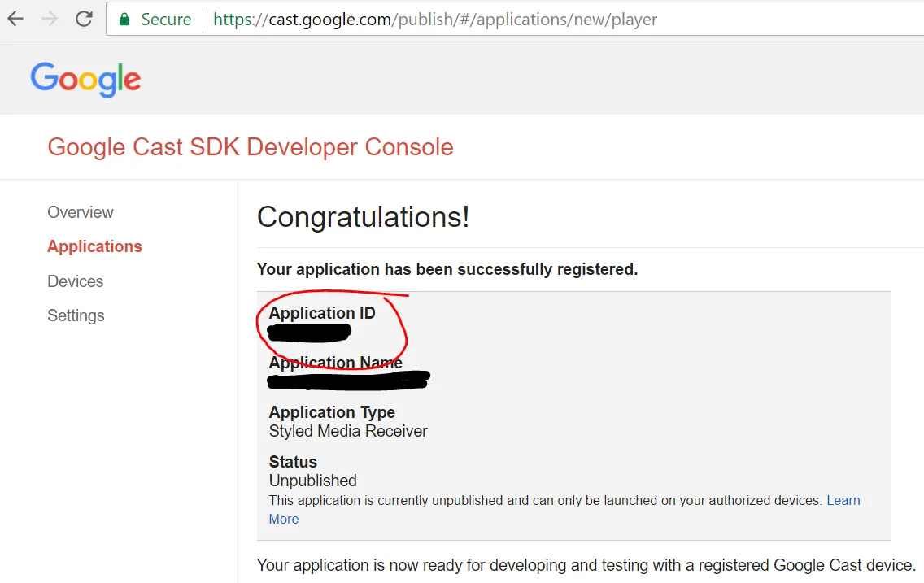This screenshot has height=583, width=924.
Task: Open the Devices sidebar item
Action: tap(76, 281)
